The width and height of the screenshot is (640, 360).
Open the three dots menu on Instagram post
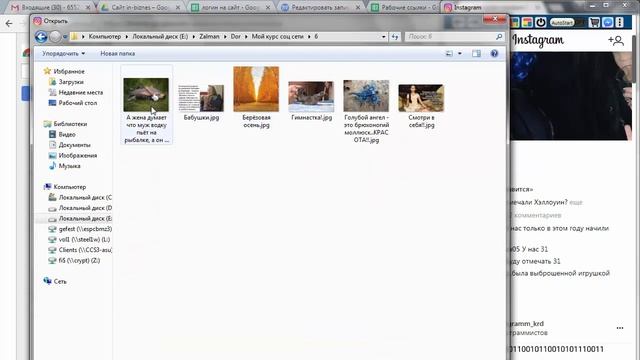click(x=620, y=328)
